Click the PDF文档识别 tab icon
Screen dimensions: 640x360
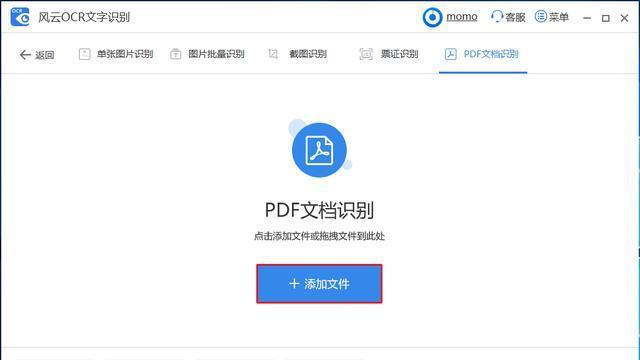[x=451, y=54]
